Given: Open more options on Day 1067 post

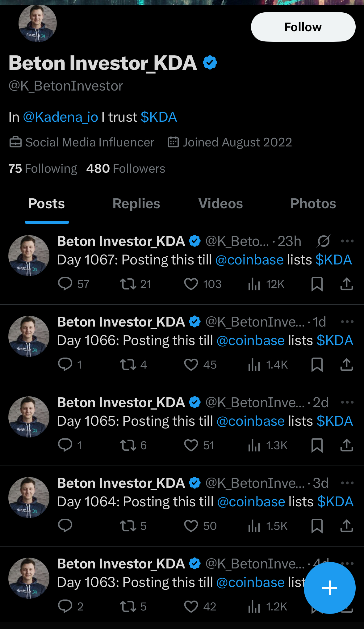Looking at the screenshot, I should [347, 241].
